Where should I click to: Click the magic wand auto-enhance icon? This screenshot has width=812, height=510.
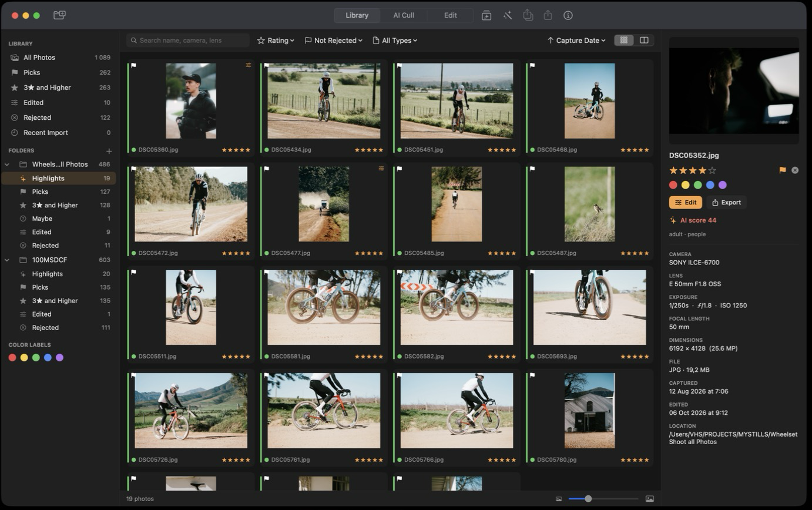point(508,15)
